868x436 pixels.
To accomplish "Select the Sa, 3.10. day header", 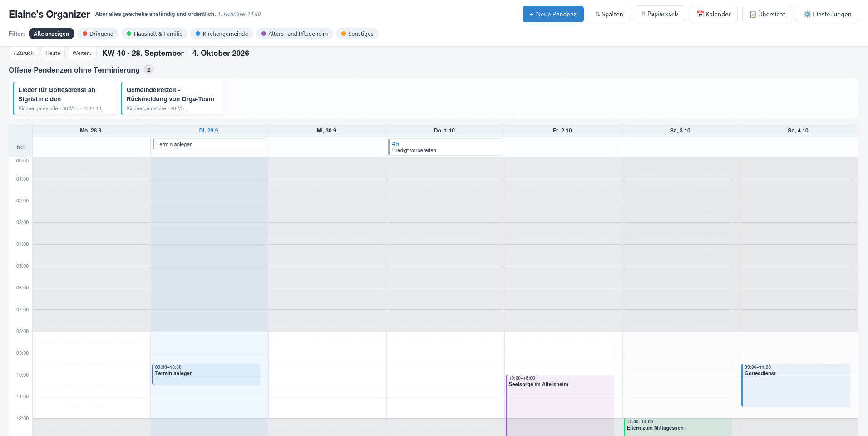I will pos(681,131).
